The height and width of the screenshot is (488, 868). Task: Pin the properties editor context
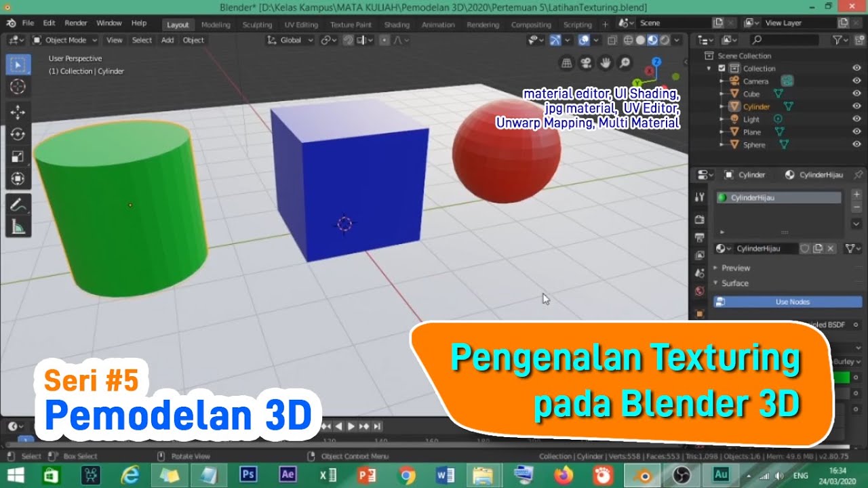pos(858,174)
